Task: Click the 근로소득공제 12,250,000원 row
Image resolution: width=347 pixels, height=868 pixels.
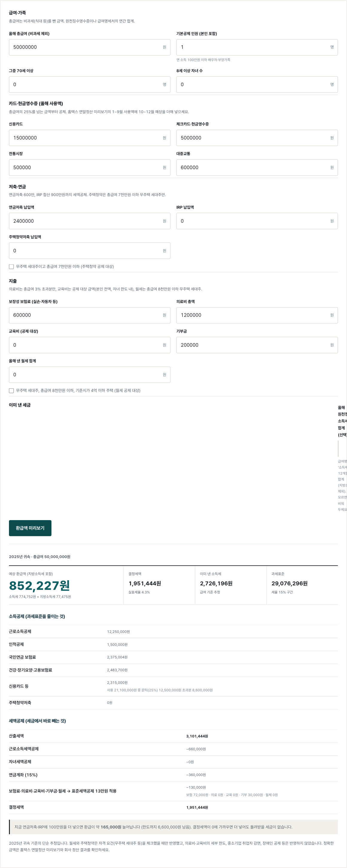Action: 173,631
